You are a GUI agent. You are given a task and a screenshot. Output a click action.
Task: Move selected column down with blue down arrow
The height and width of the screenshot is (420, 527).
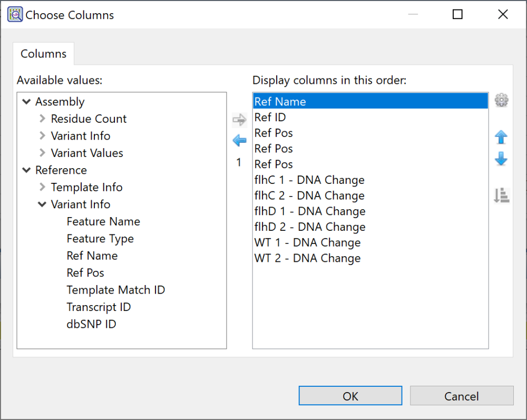pos(501,159)
